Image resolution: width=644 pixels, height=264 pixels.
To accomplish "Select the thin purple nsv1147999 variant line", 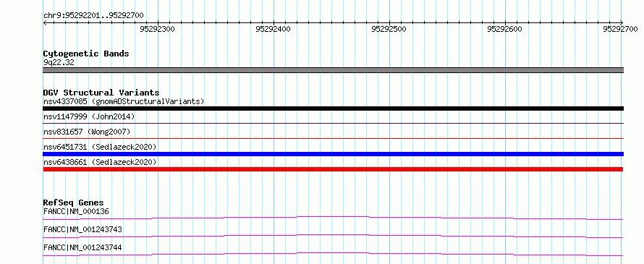I will [333, 123].
